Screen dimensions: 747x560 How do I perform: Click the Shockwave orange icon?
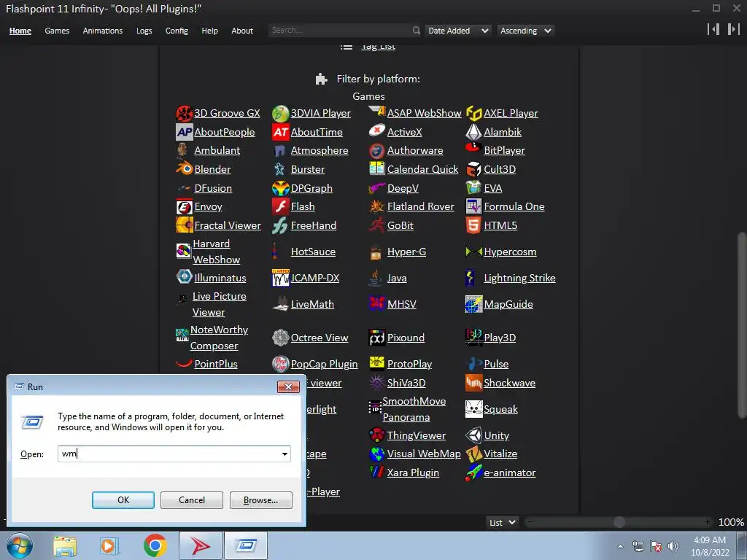pos(473,383)
